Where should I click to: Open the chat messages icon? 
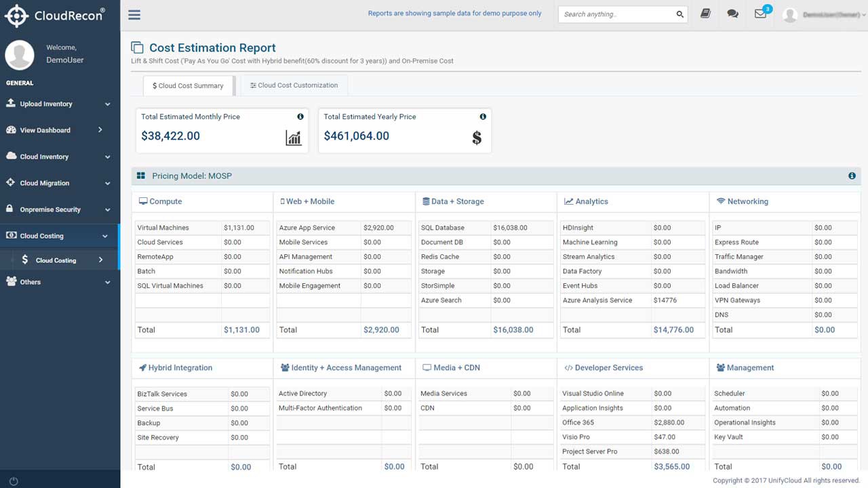[x=732, y=14]
